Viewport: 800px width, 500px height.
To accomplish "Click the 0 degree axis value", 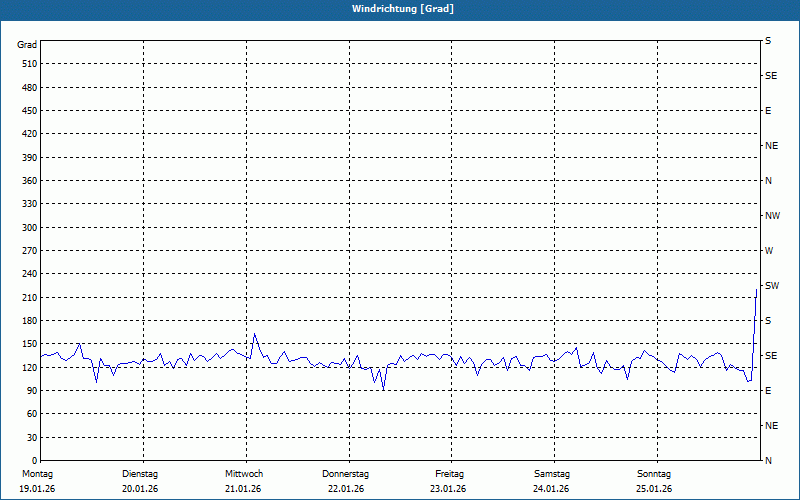I will (x=35, y=461).
